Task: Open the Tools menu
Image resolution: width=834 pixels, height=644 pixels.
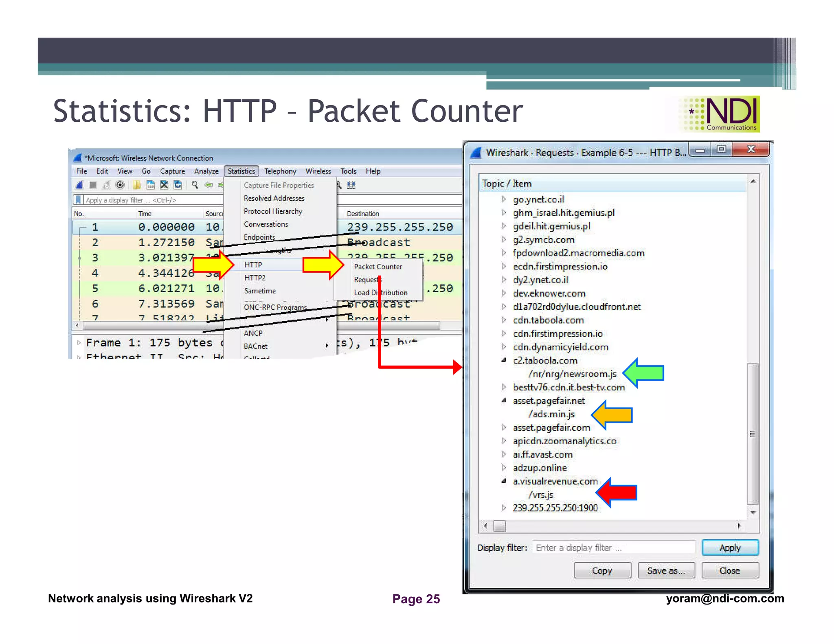Action: [x=349, y=171]
